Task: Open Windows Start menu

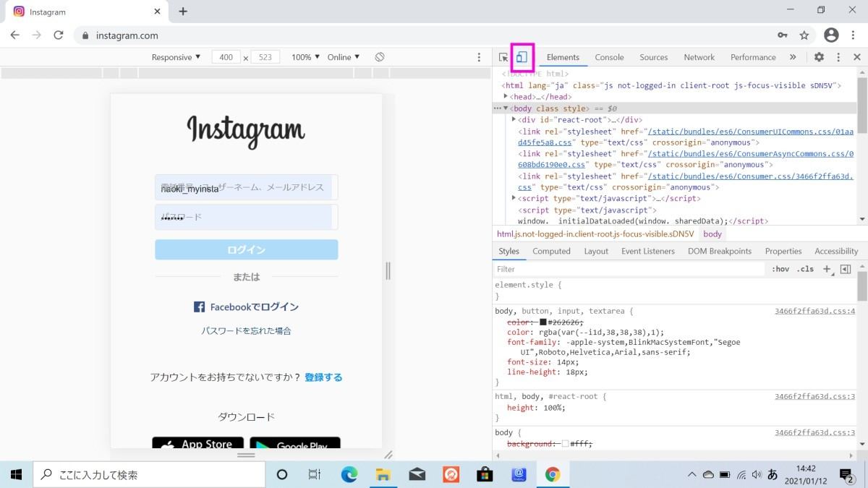Action: 16,474
